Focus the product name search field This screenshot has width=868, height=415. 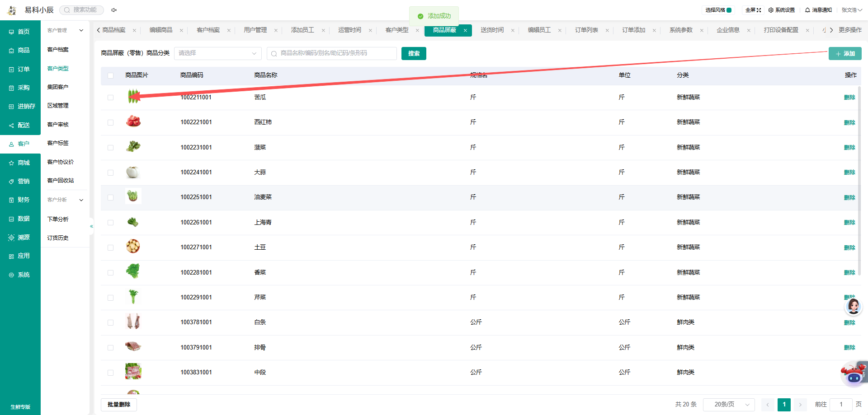click(x=332, y=53)
